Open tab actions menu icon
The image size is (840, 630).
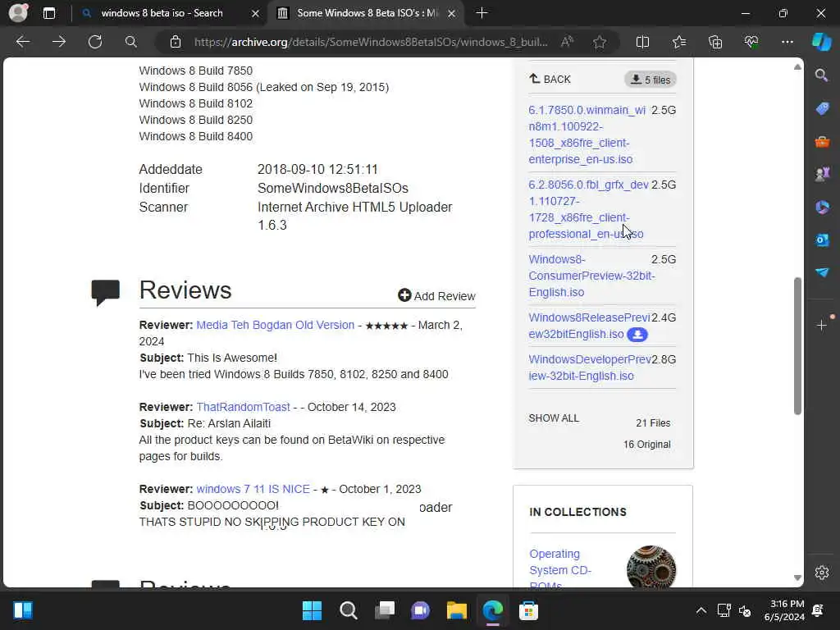click(49, 13)
